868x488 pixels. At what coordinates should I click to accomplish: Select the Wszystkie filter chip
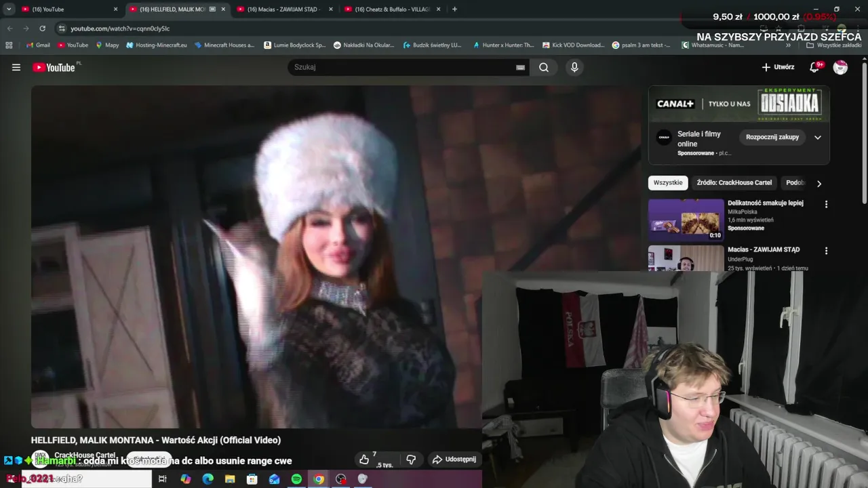point(668,183)
